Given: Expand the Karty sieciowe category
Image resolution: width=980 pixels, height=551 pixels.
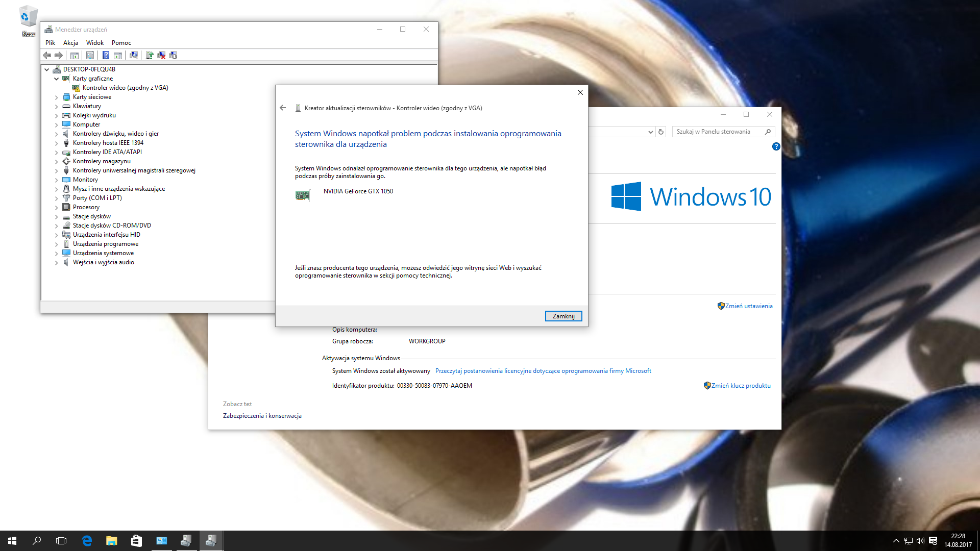Looking at the screenshot, I should tap(56, 97).
